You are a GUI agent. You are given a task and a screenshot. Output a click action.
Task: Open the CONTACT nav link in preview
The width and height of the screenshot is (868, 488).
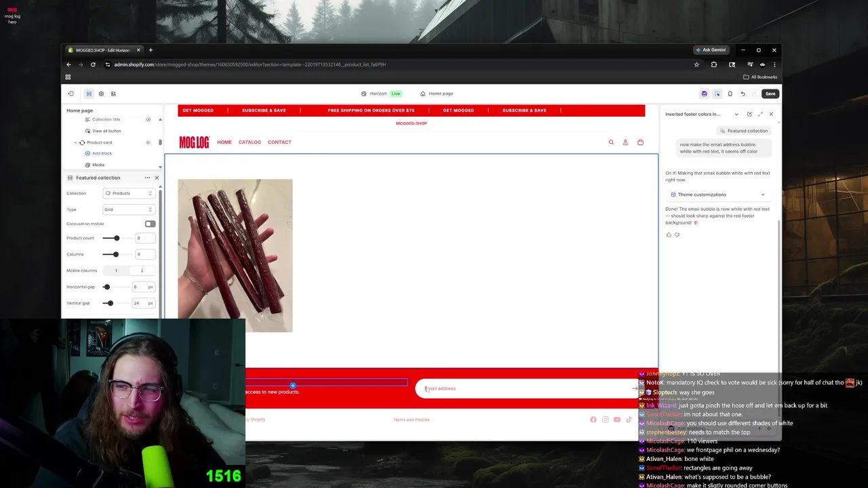(279, 142)
